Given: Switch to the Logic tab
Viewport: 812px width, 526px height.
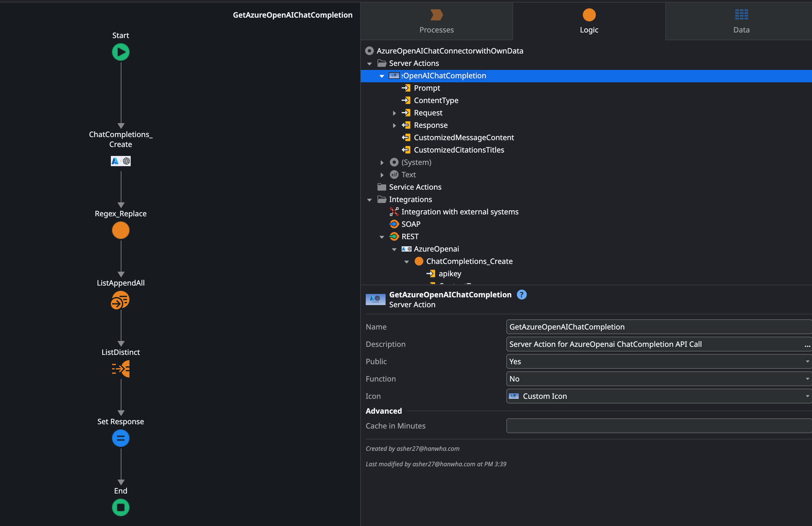Looking at the screenshot, I should tap(589, 21).
